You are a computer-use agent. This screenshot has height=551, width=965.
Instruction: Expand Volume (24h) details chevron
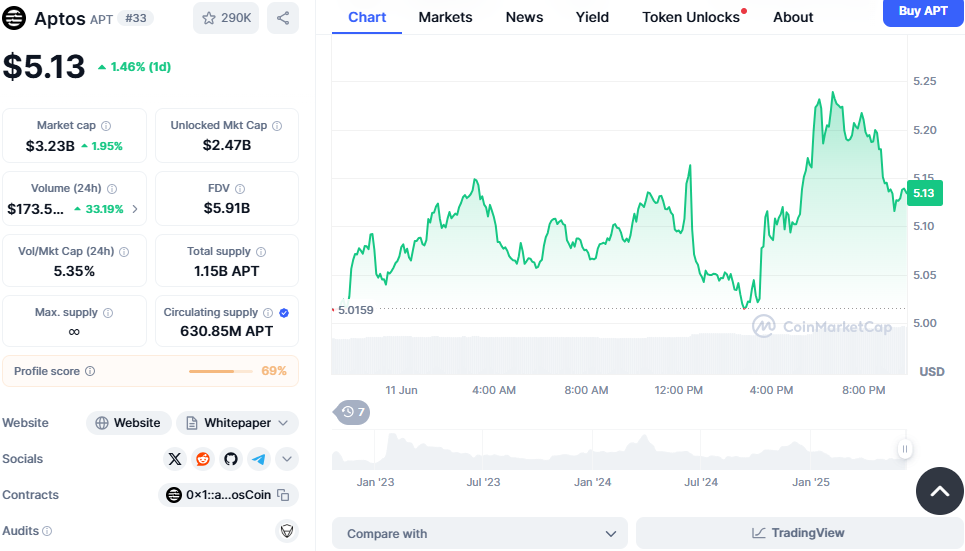[135, 209]
